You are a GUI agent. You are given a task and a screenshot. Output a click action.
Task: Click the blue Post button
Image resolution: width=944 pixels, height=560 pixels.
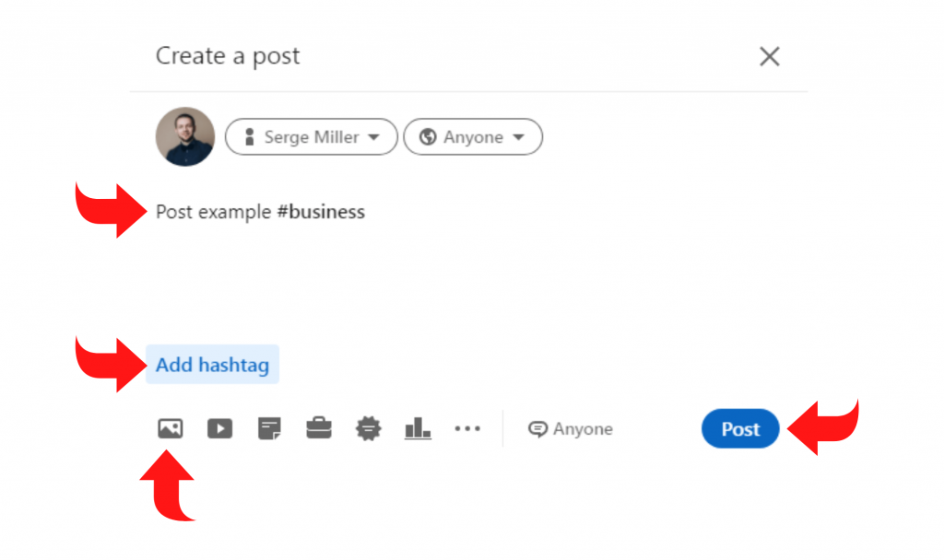point(740,428)
